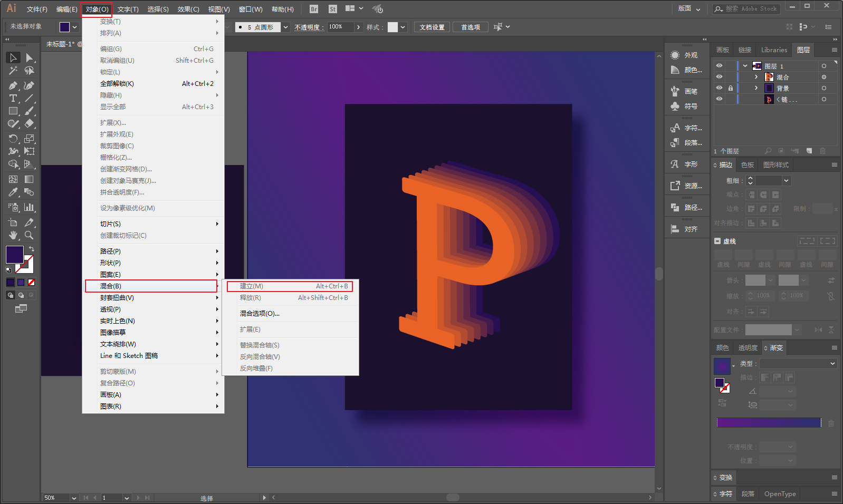843x504 pixels.
Task: Switch to the 画板 tab
Action: point(723,50)
